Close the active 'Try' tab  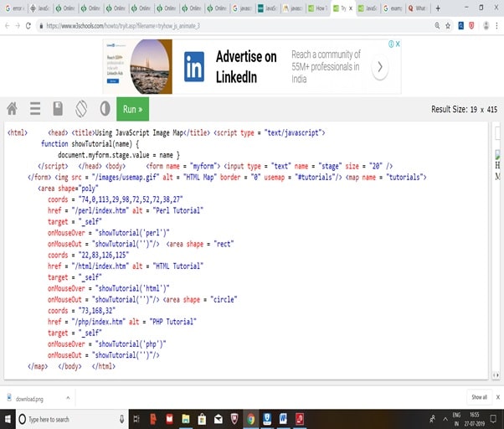[351, 8]
